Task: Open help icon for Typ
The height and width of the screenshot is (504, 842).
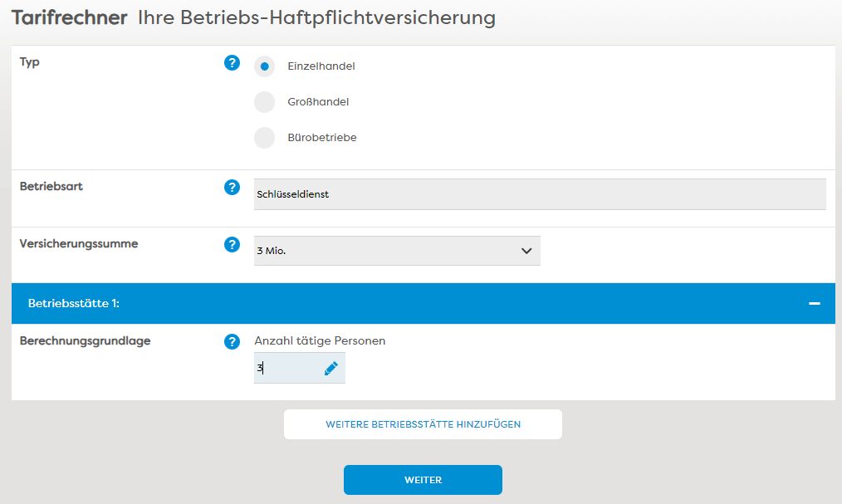Action: click(232, 63)
